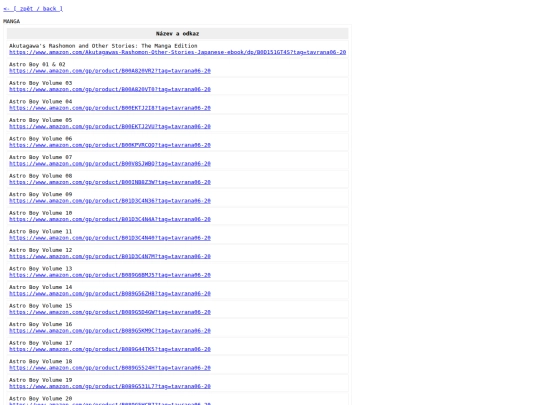Select the 'Astro Boy Volume 19' title text
Image resolution: width=540 pixels, height=405 pixels.
(41, 381)
